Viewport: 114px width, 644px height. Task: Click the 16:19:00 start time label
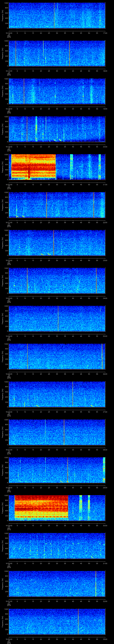[x=9, y=147]
